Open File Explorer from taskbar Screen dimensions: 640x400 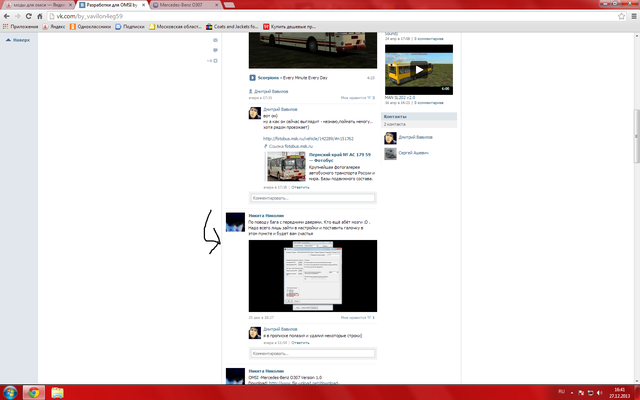point(57,391)
